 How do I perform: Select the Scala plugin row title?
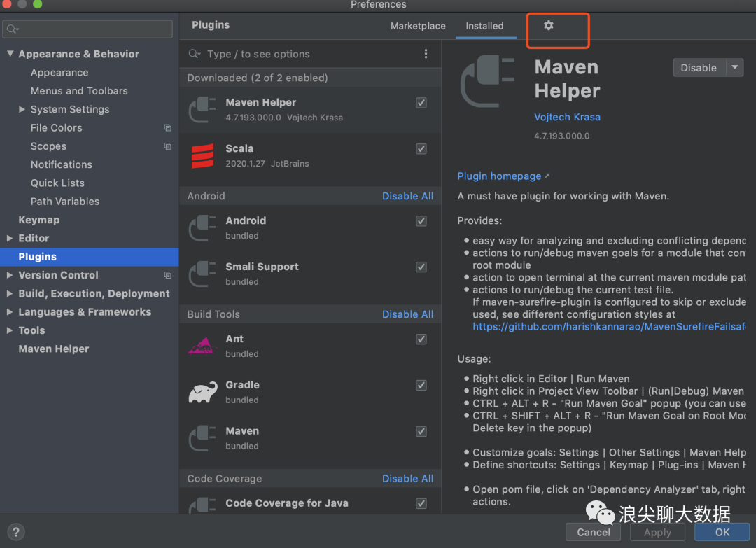239,148
